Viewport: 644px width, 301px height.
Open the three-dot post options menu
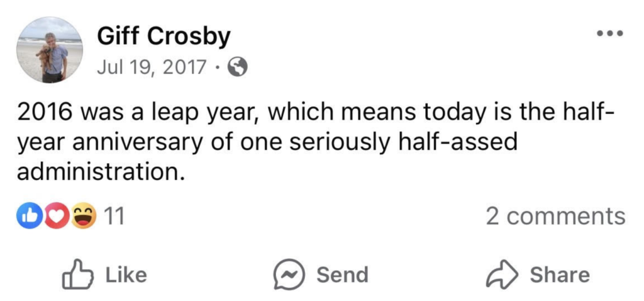click(610, 33)
